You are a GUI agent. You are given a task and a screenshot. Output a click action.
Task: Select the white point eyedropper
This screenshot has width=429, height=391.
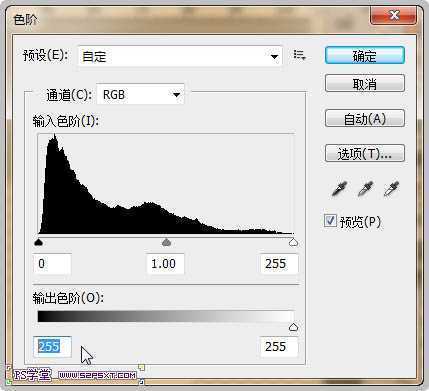point(391,189)
